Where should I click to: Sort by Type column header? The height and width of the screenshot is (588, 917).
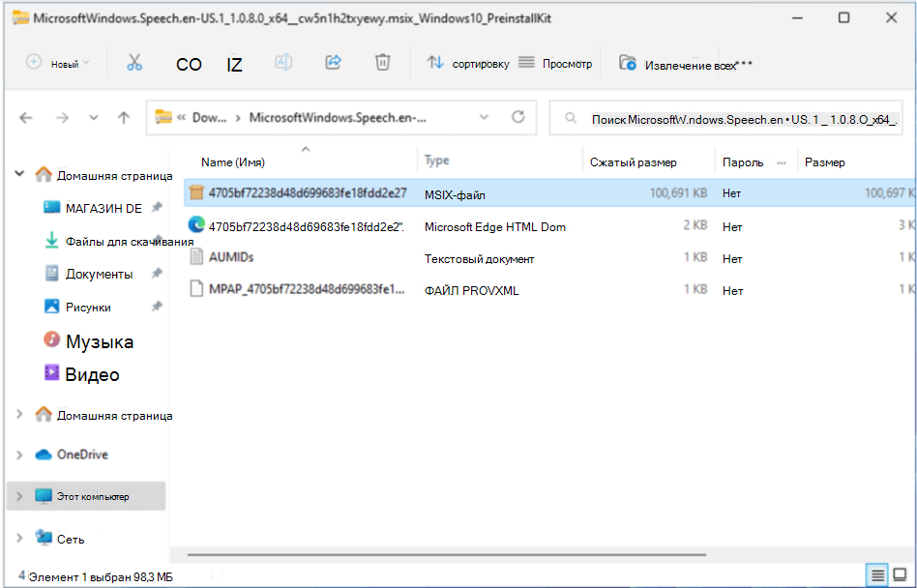point(437,161)
